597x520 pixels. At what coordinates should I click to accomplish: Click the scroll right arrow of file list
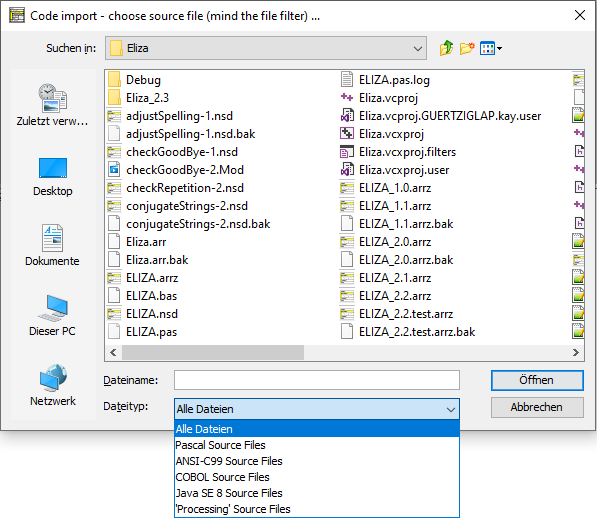point(576,353)
